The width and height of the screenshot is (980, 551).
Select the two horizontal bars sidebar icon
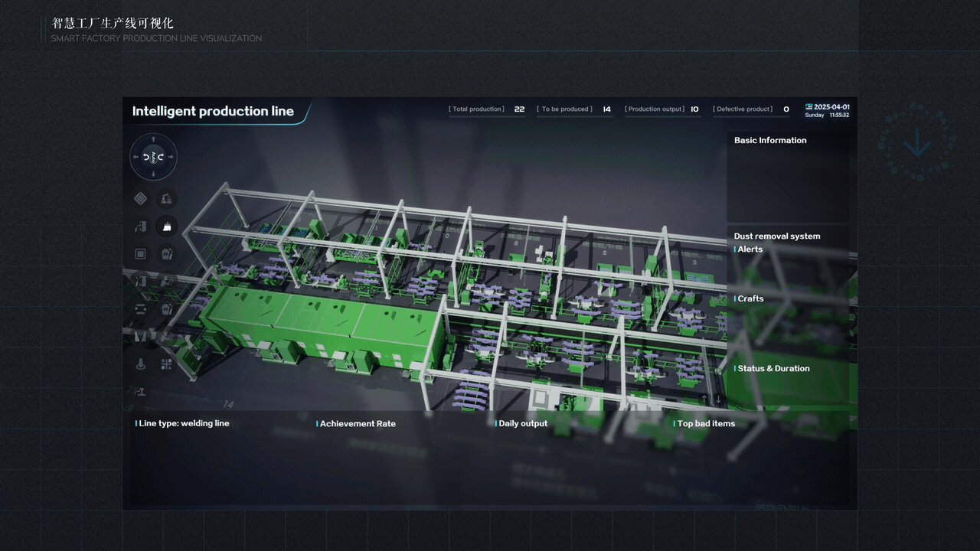[x=140, y=308]
